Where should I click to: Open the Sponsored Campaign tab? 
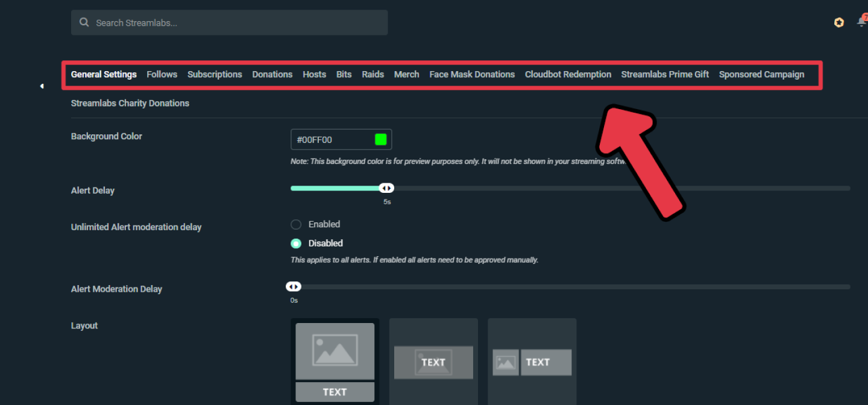pos(761,74)
